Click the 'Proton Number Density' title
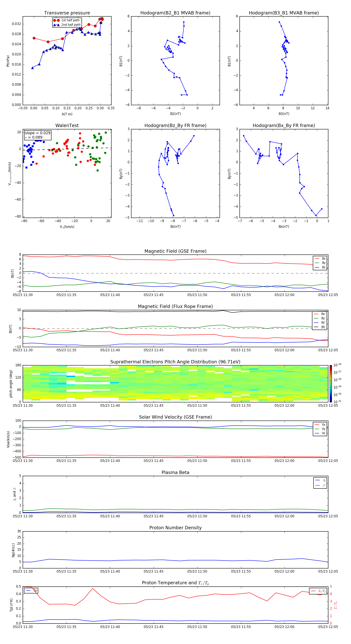This screenshot has height=644, width=351. click(x=175, y=528)
